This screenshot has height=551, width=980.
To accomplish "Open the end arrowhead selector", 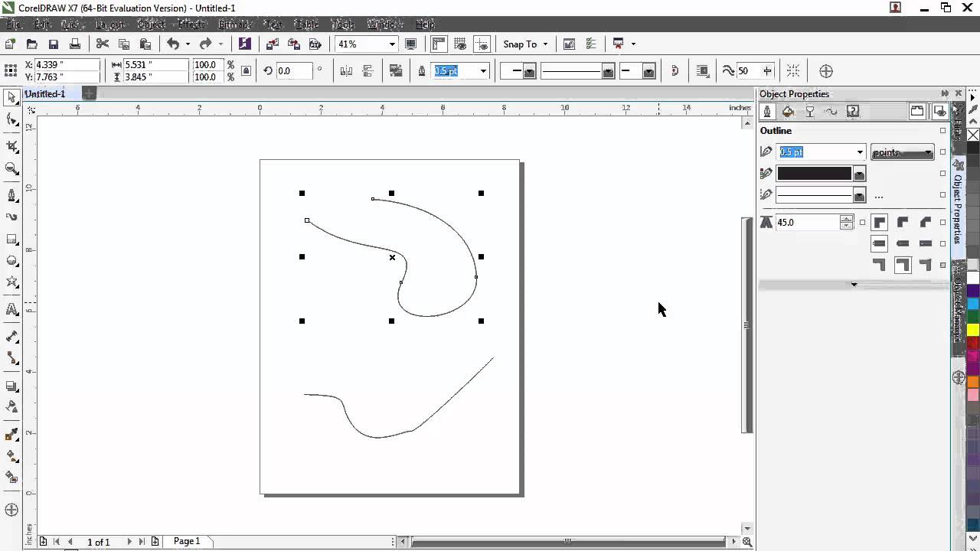I will pyautogui.click(x=638, y=71).
